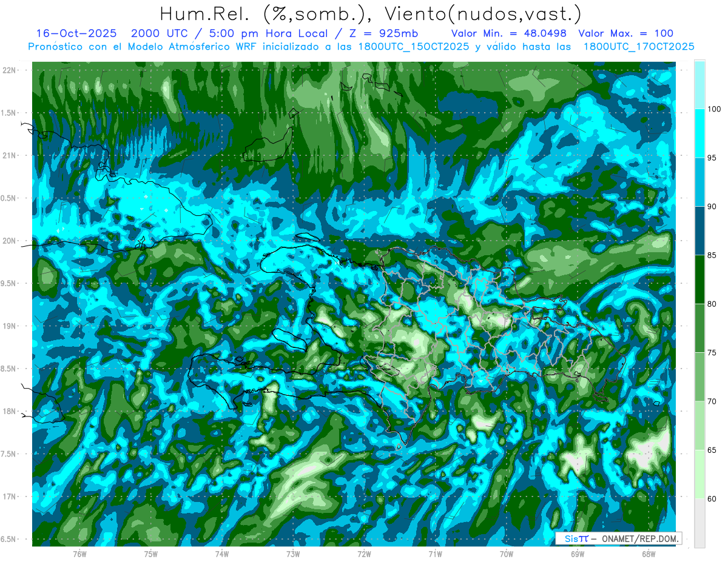Select the '69W' longitude label

point(578,554)
